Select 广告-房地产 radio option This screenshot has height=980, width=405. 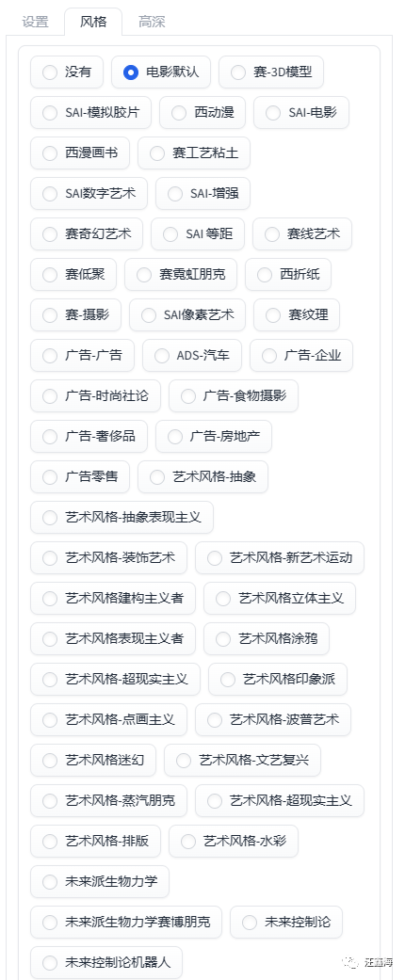point(214,436)
